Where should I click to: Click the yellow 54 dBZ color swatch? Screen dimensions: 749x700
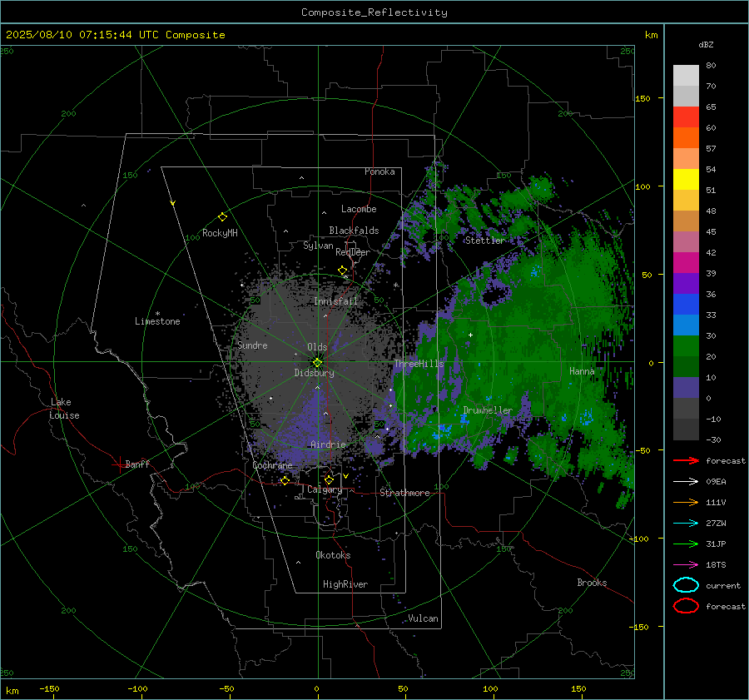686,179
